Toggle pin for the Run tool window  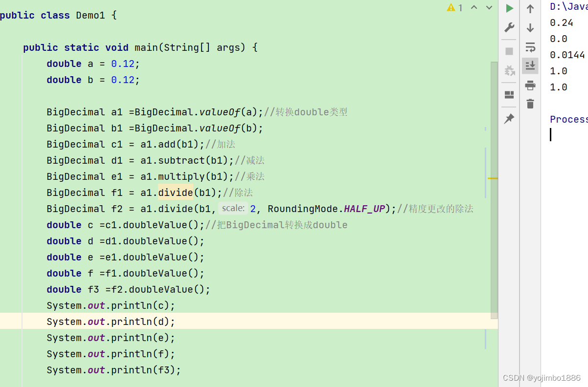click(509, 118)
